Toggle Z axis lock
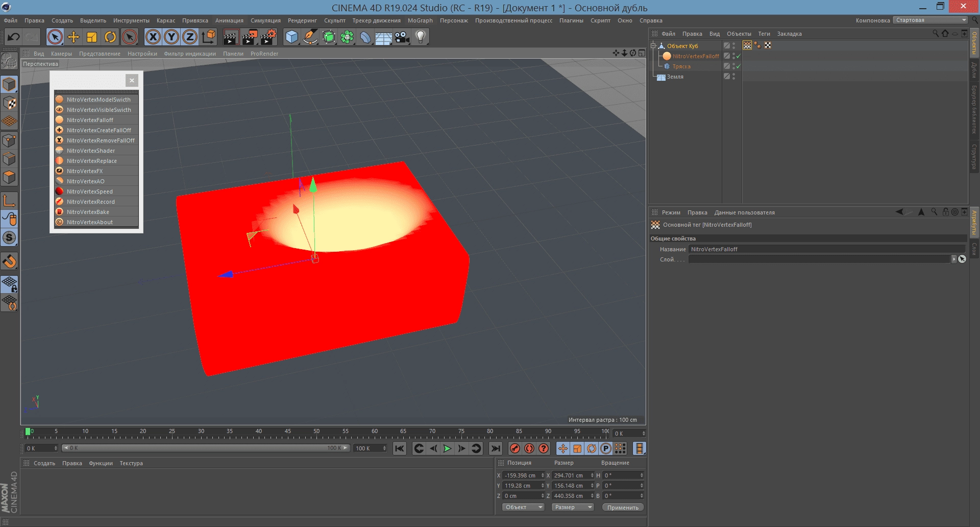The width and height of the screenshot is (980, 527). coord(190,37)
